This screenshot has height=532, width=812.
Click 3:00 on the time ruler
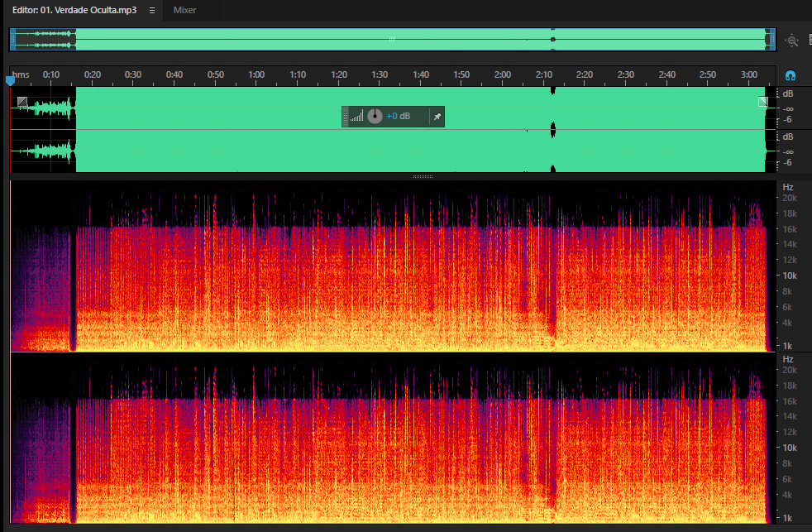pyautogui.click(x=749, y=74)
